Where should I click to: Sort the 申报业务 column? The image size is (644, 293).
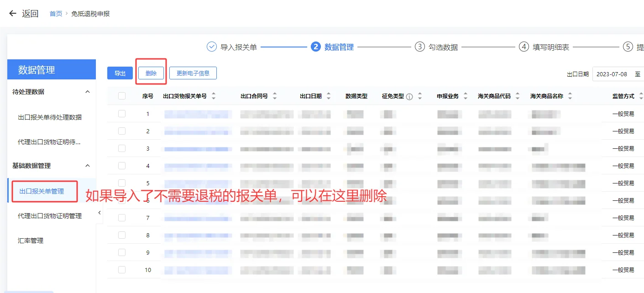coord(466,96)
